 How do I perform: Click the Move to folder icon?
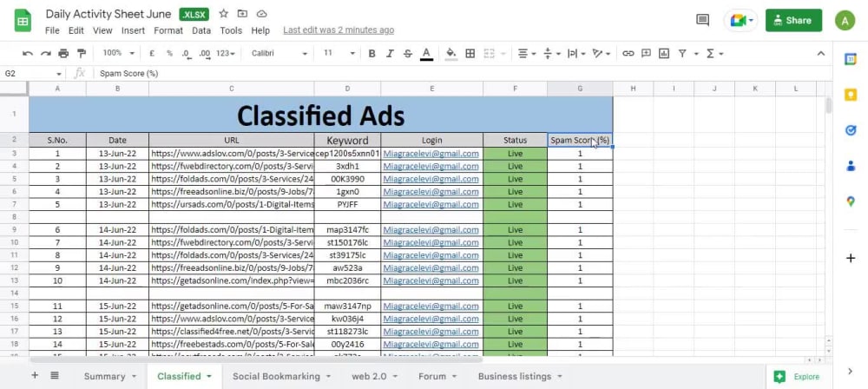tap(242, 13)
